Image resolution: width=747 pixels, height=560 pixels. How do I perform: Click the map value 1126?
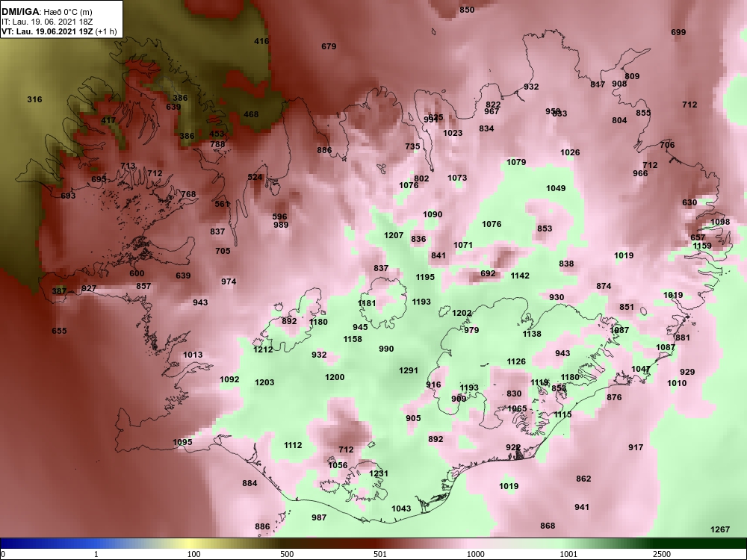(x=516, y=361)
